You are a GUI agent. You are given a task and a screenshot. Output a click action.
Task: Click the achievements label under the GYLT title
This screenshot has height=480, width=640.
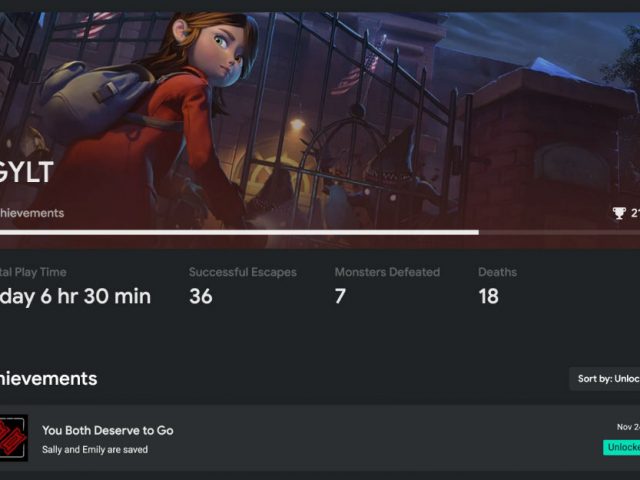coord(32,213)
